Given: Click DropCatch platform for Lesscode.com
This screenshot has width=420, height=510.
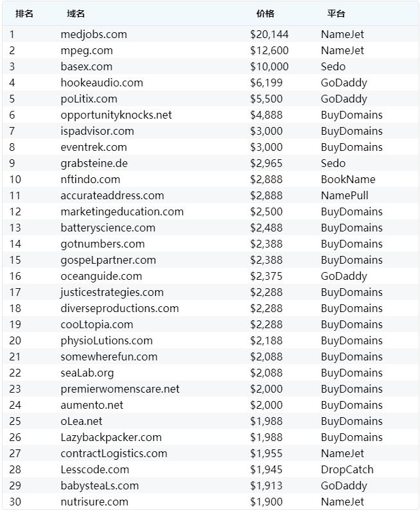Looking at the screenshot, I should tap(347, 469).
